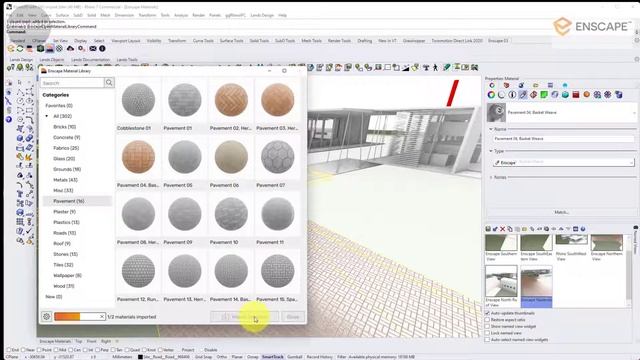Click the search magnifier icon in Material Library
The width and height of the screenshot is (640, 360).
(x=109, y=83)
